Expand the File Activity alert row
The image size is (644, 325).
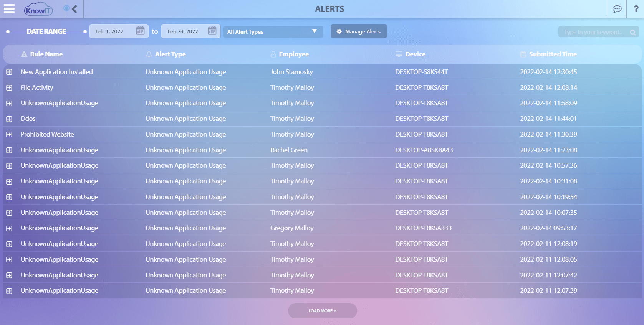[9, 87]
